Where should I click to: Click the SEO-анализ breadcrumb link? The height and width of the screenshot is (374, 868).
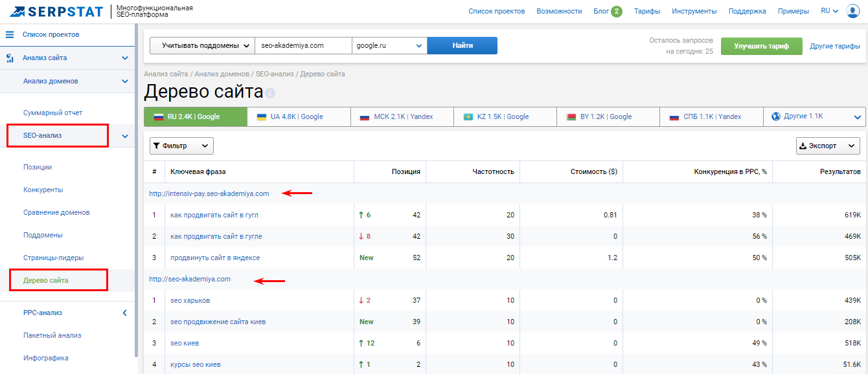(x=275, y=74)
